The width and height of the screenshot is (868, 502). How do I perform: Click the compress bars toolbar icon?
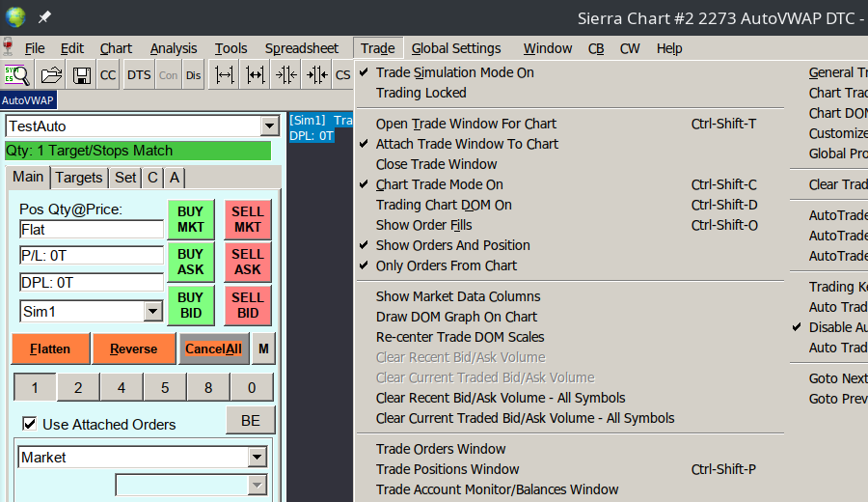(286, 74)
